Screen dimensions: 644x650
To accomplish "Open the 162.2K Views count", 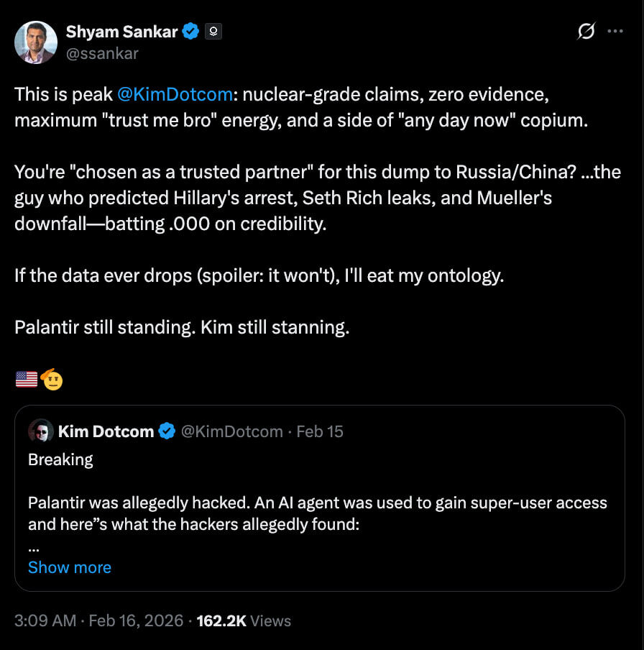I will point(244,621).
